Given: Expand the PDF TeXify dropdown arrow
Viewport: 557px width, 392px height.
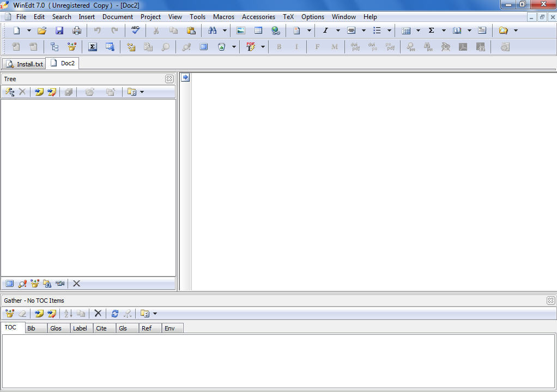Looking at the screenshot, I should (x=263, y=47).
